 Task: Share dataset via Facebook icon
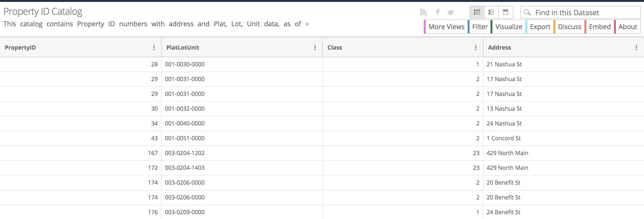click(x=438, y=12)
